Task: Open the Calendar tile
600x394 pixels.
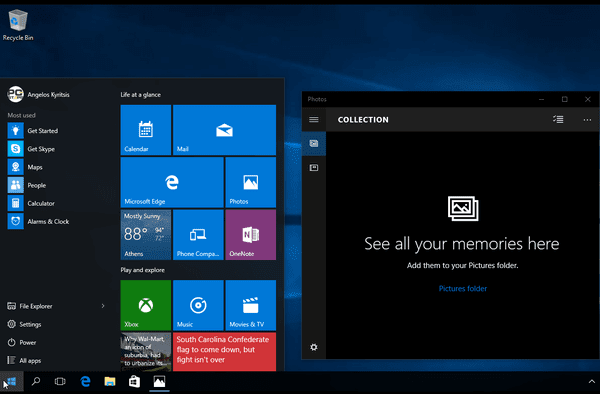Action: point(146,130)
